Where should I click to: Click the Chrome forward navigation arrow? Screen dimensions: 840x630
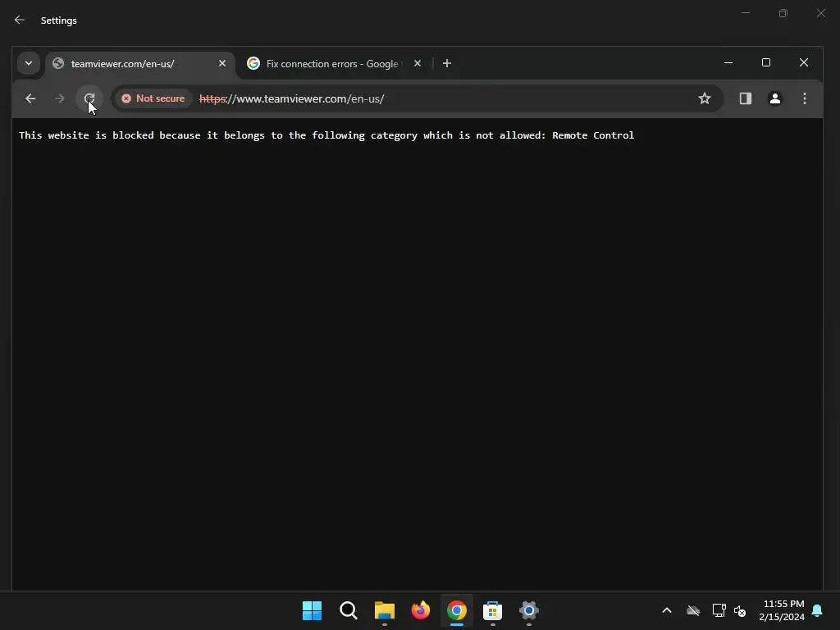(x=59, y=98)
